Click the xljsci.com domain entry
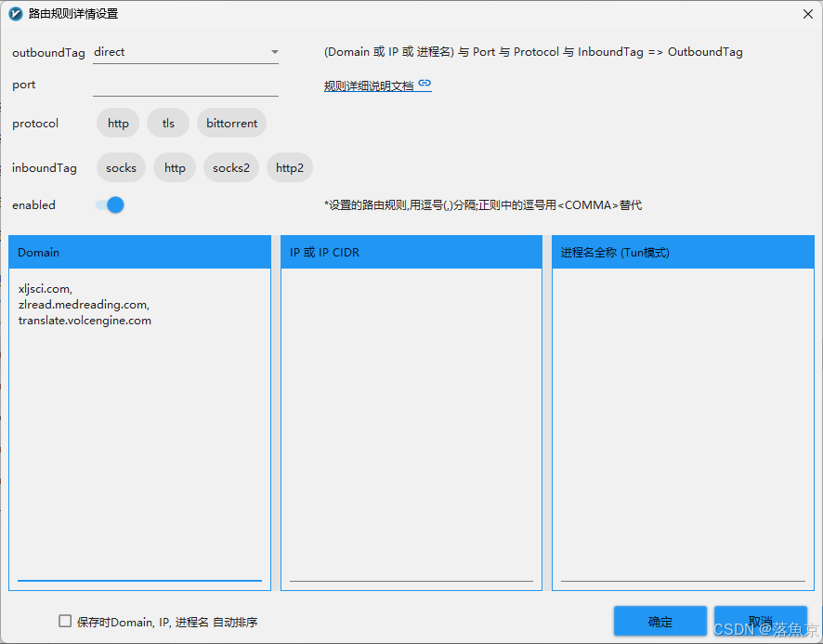This screenshot has height=644, width=823. (x=46, y=289)
